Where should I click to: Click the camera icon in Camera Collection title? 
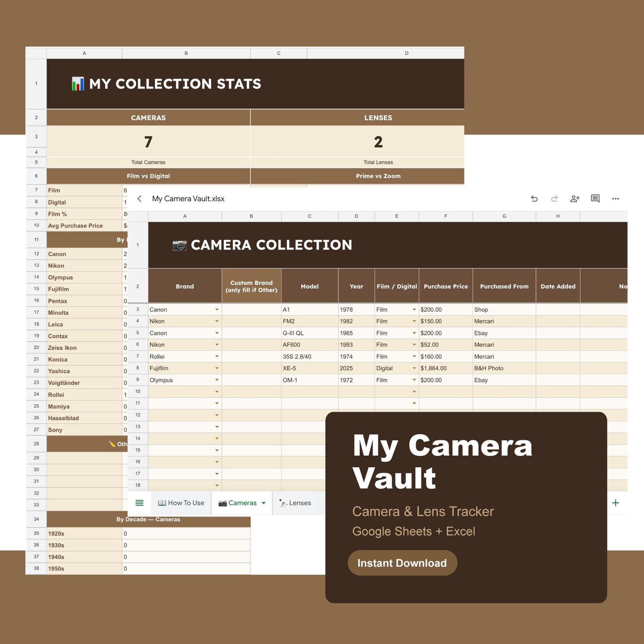[179, 245]
